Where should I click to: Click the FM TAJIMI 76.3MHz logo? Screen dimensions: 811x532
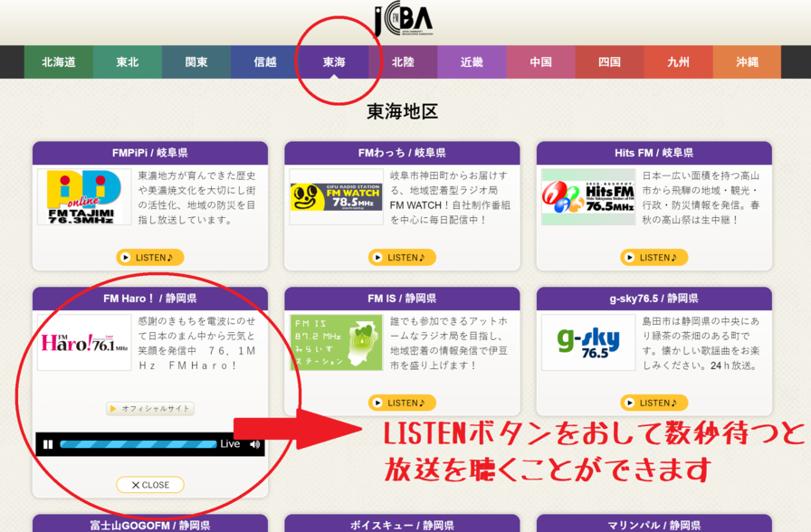click(x=84, y=196)
